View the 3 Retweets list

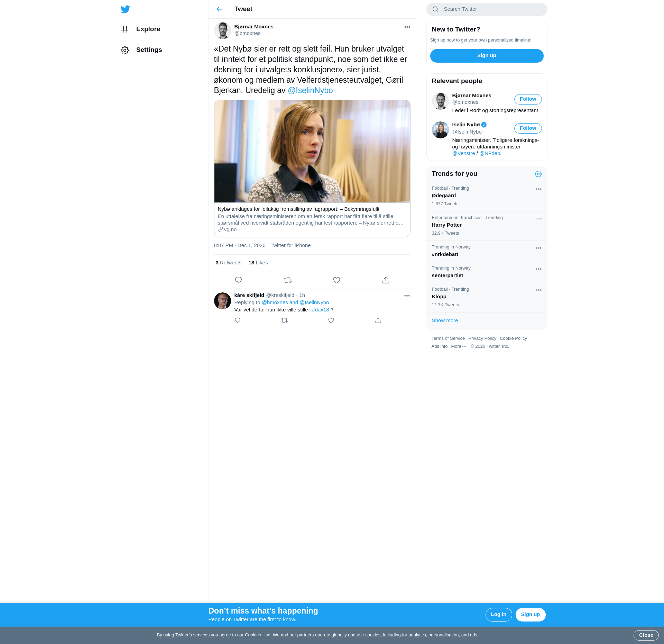click(229, 263)
